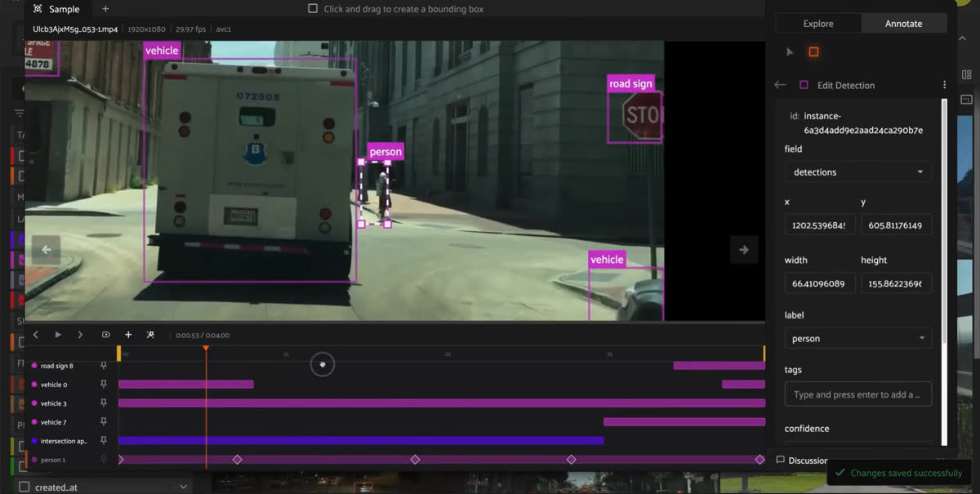Select the pointer tool in Annotate panel
Viewport: 980px width, 494px height.
[x=790, y=52]
